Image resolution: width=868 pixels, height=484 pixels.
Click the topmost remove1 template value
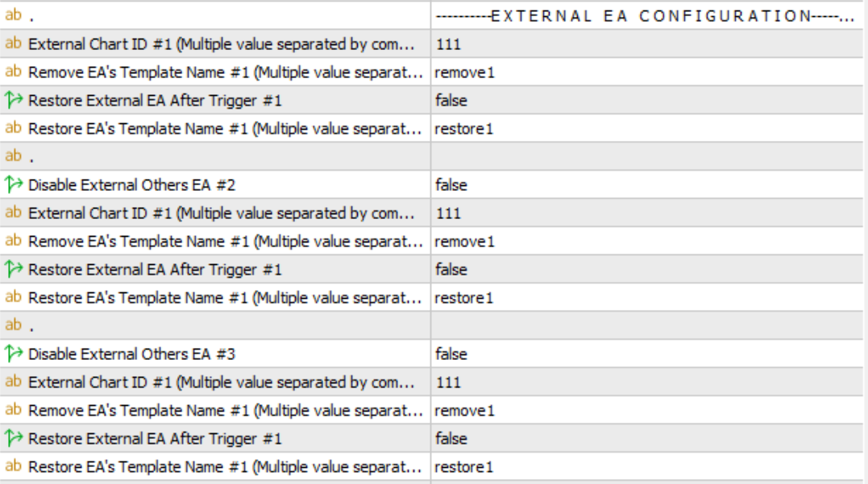tap(464, 72)
